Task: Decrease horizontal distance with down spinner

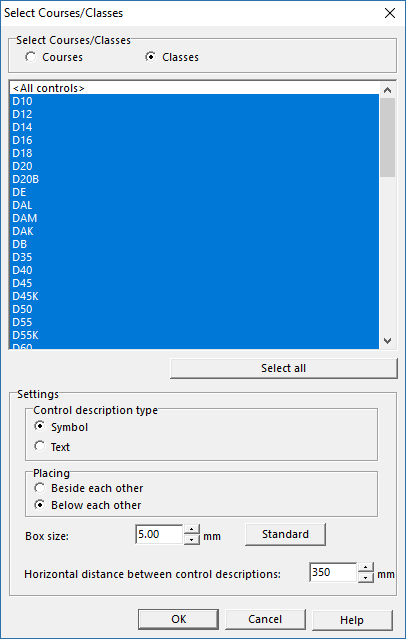Action: coord(366,578)
